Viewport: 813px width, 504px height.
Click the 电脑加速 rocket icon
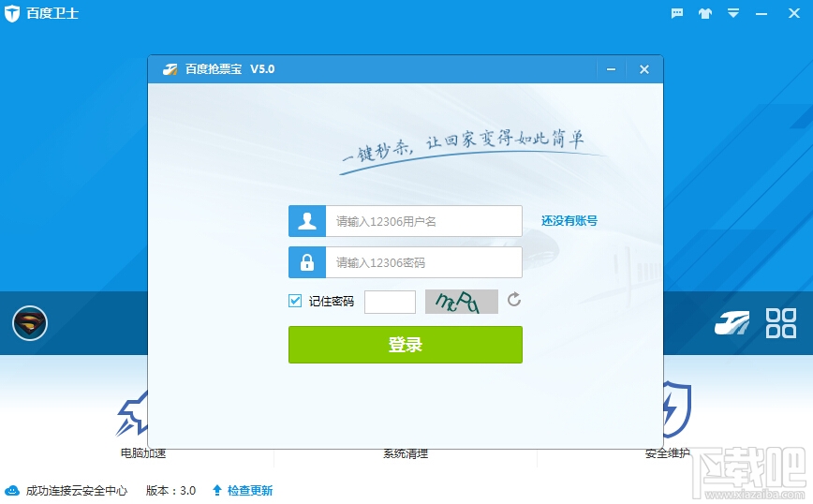point(132,414)
